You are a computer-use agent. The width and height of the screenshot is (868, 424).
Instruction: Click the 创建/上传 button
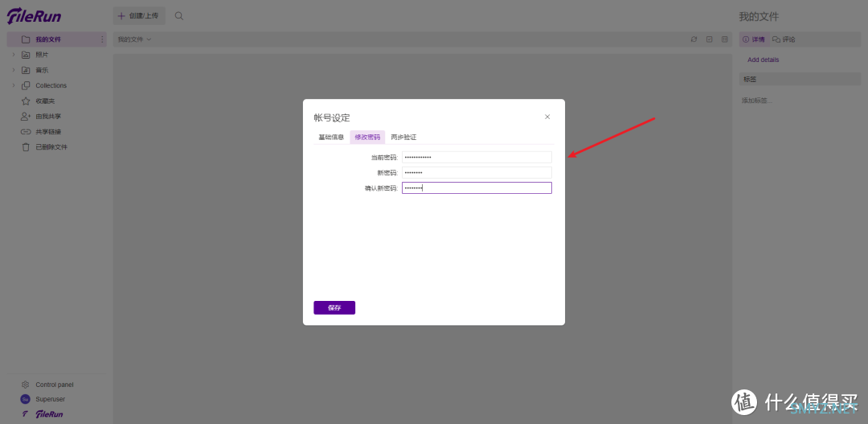139,16
